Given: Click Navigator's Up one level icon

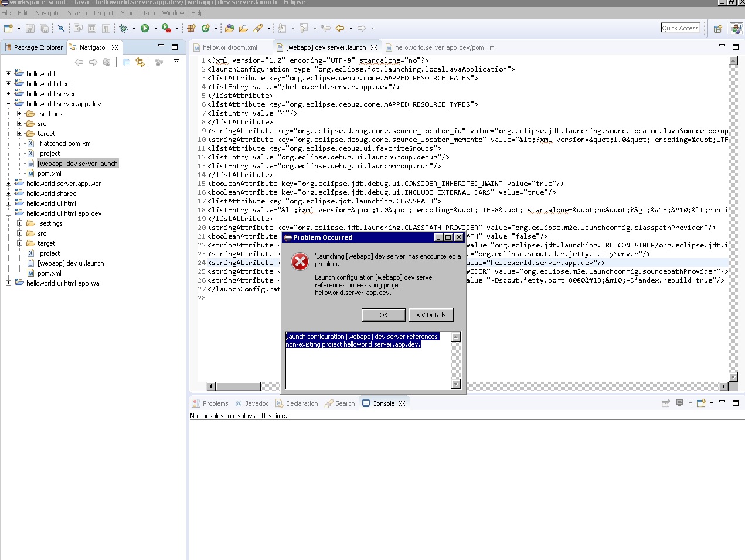Looking at the screenshot, I should click(107, 62).
